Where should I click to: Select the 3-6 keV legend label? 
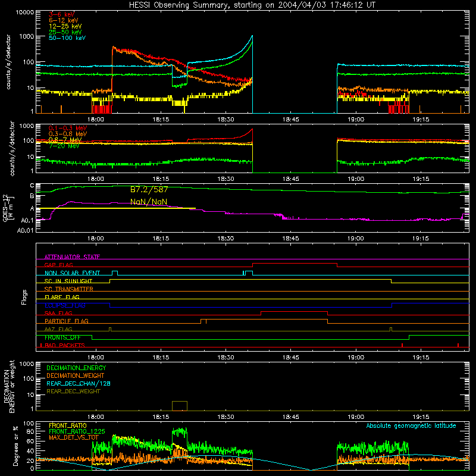click(x=62, y=14)
